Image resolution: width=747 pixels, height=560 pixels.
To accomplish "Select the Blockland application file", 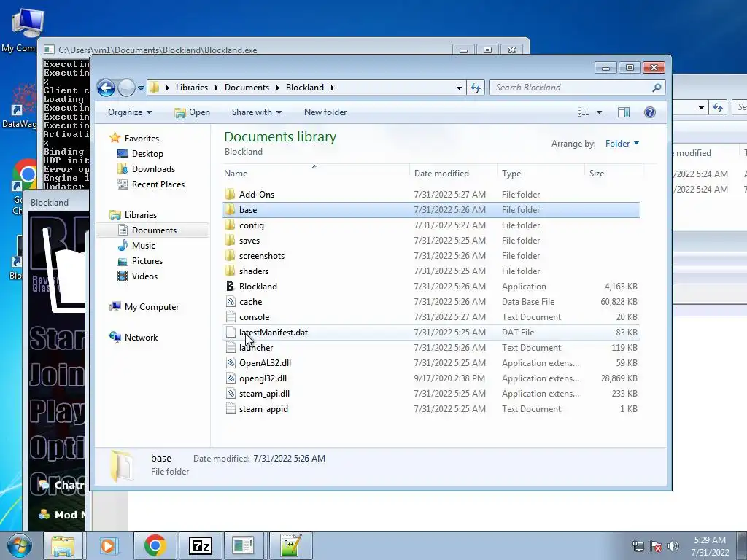I will [x=430, y=286].
